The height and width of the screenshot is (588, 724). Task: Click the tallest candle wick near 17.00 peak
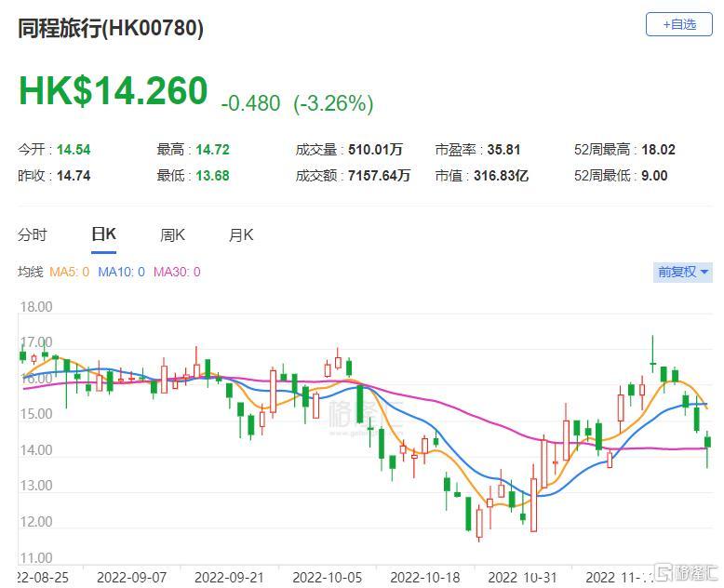click(652, 354)
